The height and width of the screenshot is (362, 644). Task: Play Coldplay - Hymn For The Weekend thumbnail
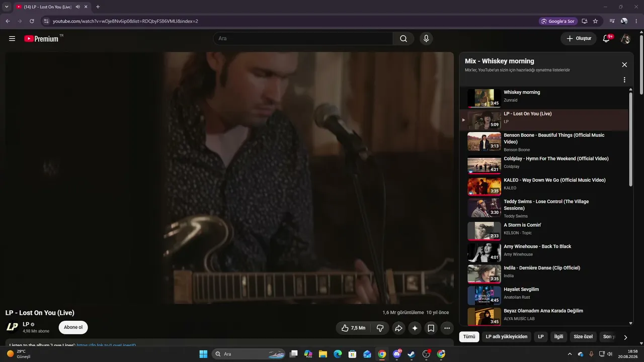484,165
